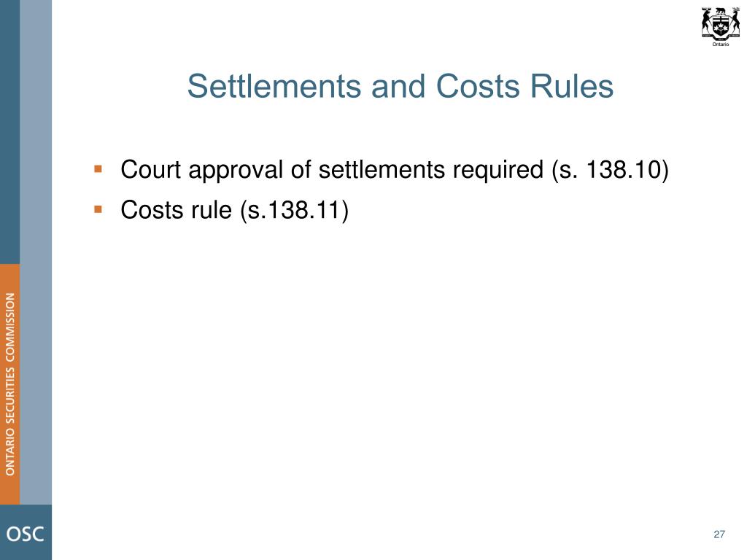Click the word "Settlements" in the title
The width and height of the screenshot is (747, 560).
[274, 86]
